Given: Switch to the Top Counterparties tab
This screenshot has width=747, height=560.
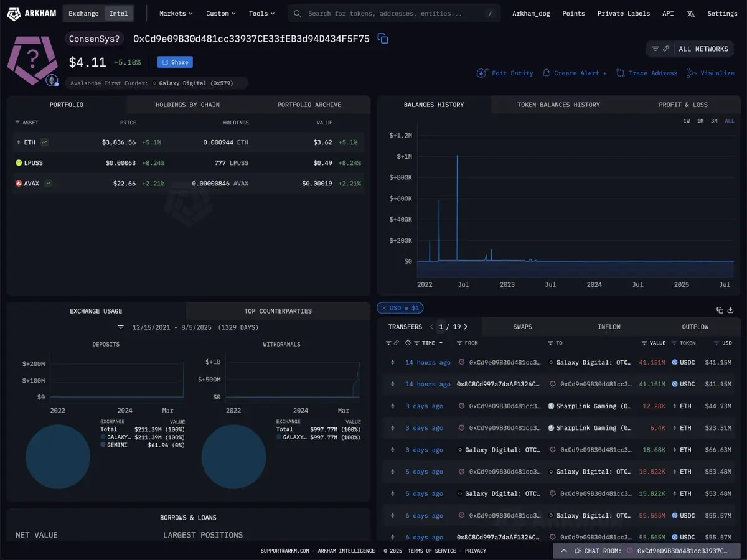Looking at the screenshot, I should click(278, 311).
